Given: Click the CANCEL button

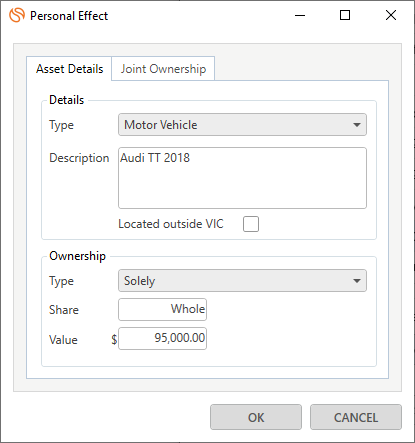Looking at the screenshot, I should click(356, 417).
